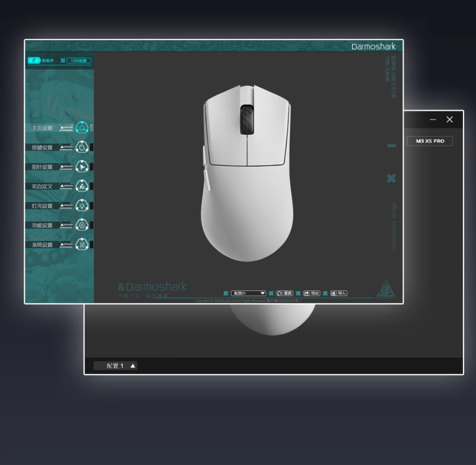Image resolution: width=476 pixels, height=465 pixels.
Task: Minimize the back window
Action: 433,120
